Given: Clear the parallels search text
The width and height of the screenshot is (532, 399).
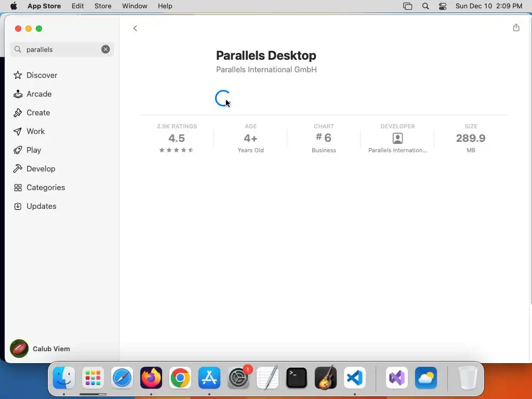Looking at the screenshot, I should [105, 49].
